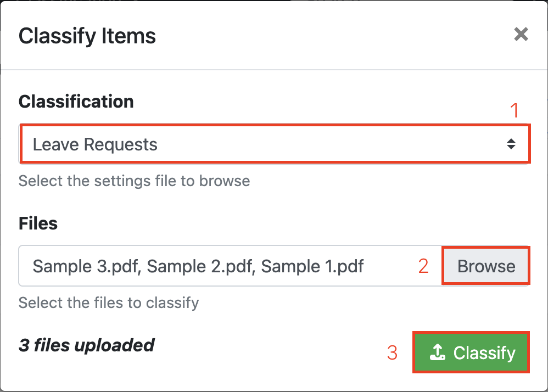Click the selected files input field

point(230,266)
